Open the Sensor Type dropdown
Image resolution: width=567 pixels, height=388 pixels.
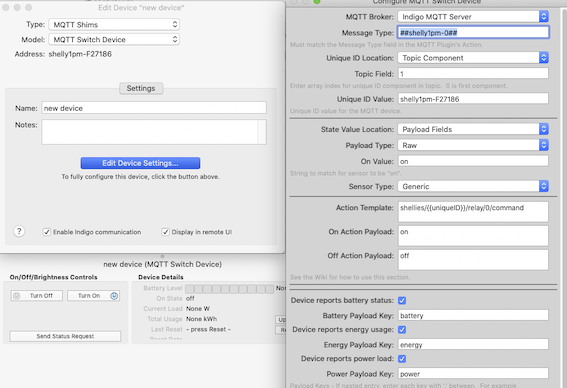point(473,187)
